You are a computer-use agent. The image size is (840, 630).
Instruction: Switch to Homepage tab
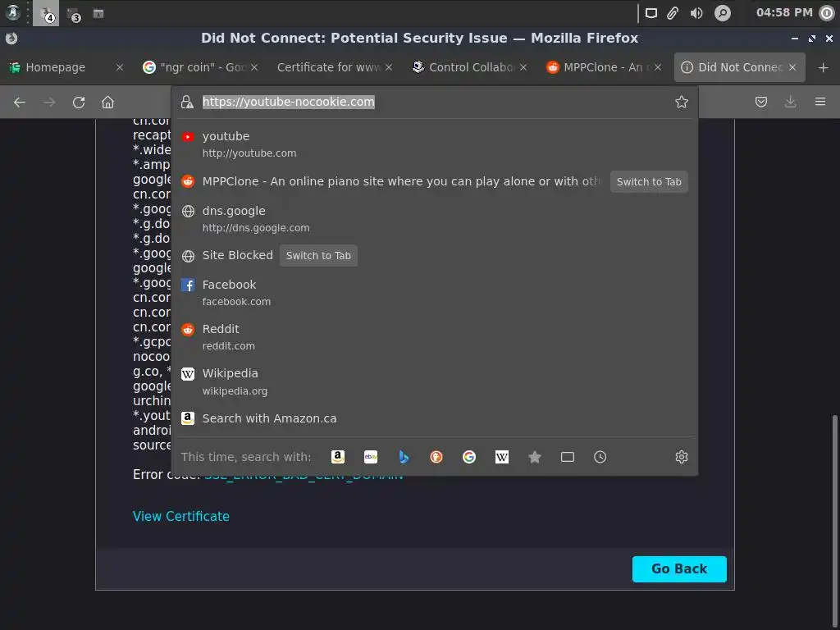coord(55,67)
